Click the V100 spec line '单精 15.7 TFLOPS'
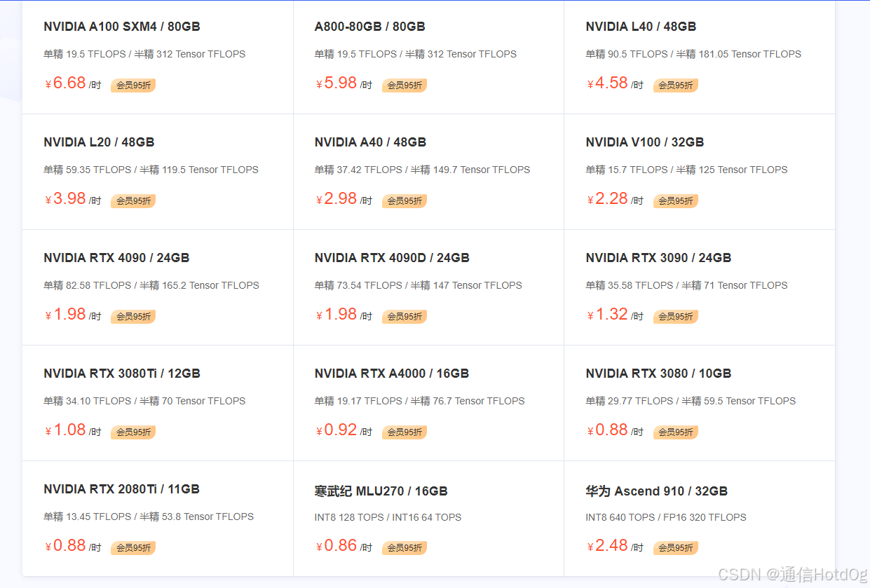The height and width of the screenshot is (588, 870). pyautogui.click(x=687, y=170)
